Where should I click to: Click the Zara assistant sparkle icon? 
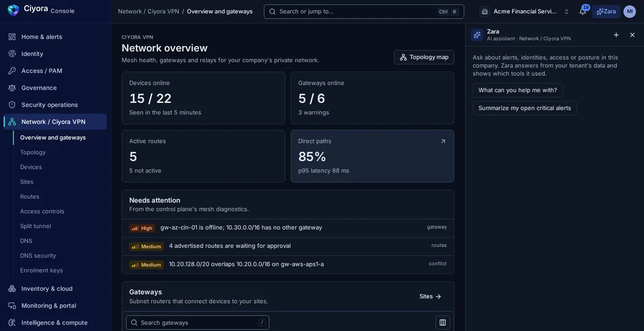click(x=478, y=35)
